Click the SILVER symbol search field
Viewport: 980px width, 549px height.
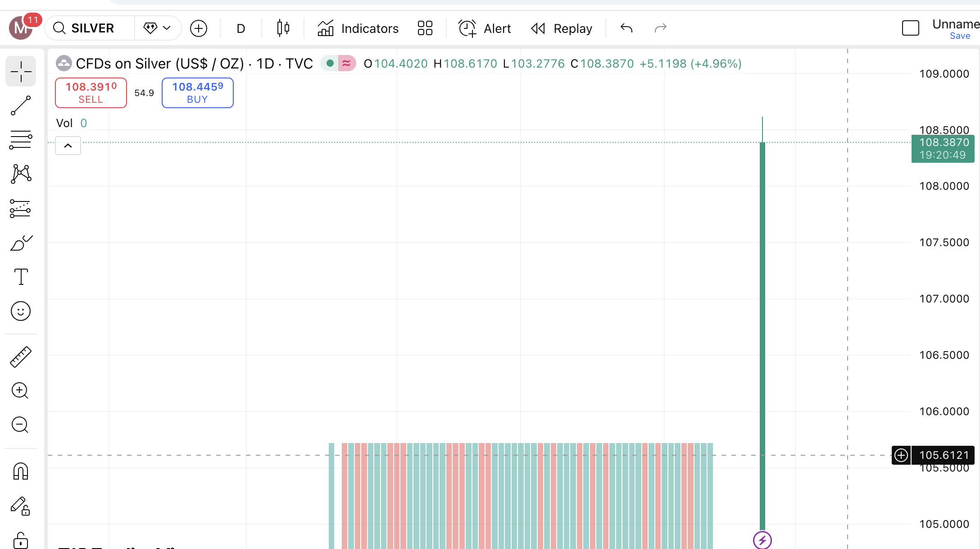click(x=92, y=28)
